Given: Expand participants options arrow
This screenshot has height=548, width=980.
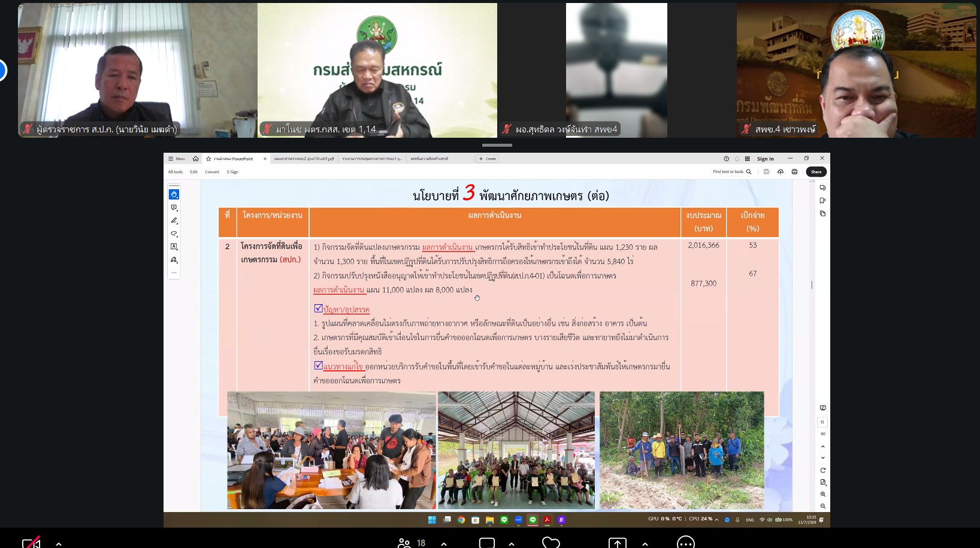Looking at the screenshot, I should pyautogui.click(x=444, y=544).
